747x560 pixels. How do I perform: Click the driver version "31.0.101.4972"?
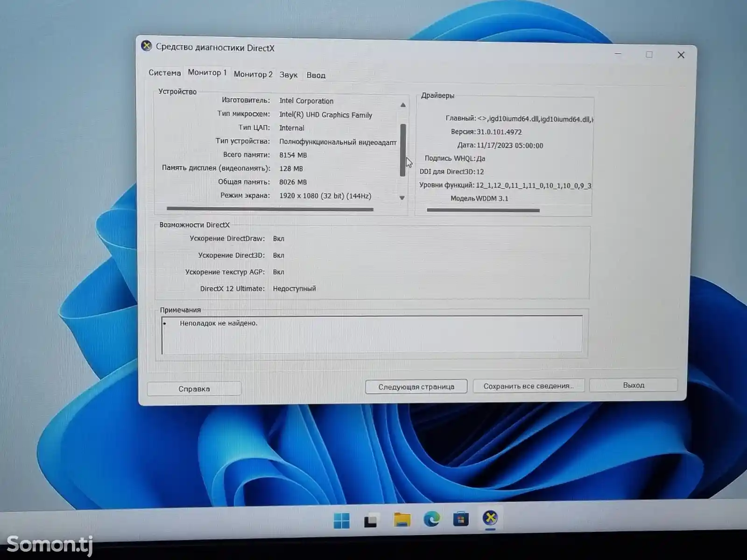coord(499,132)
